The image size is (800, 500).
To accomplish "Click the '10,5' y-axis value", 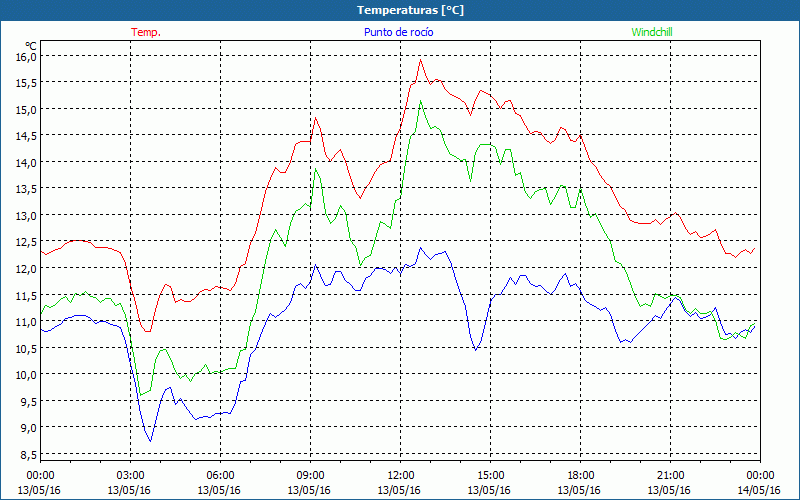I will (x=26, y=348).
